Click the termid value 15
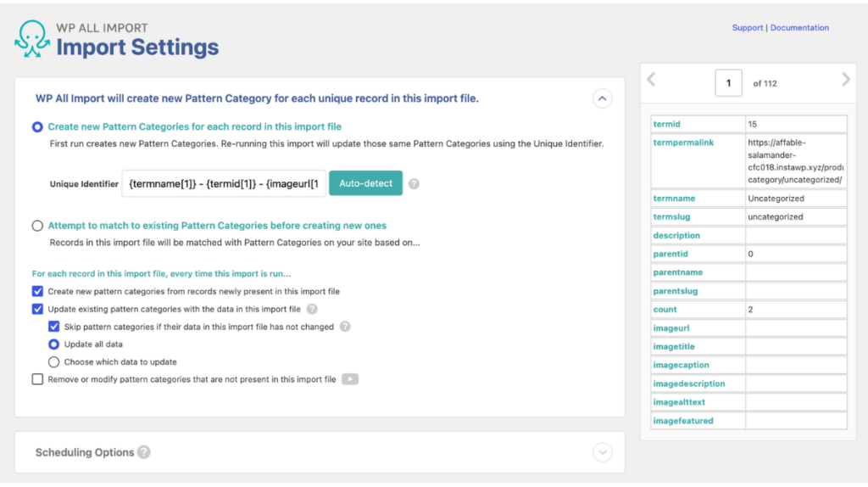Screen dimensions: 868x487 753,124
